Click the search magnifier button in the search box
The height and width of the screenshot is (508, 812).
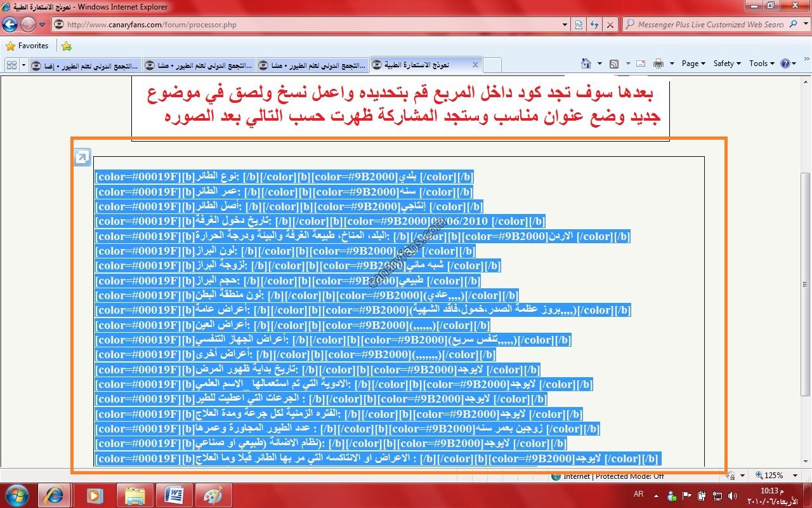coord(794,24)
